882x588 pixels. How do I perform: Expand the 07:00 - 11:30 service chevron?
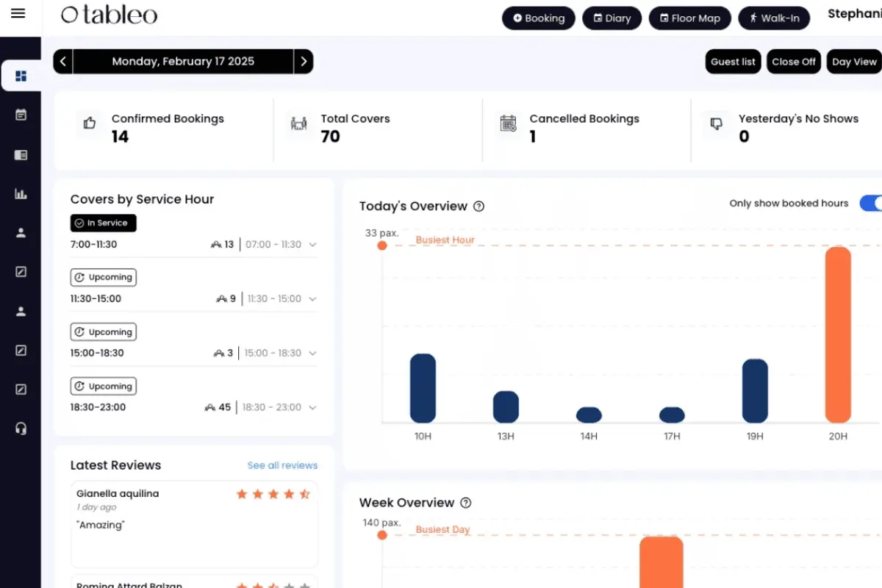click(313, 245)
